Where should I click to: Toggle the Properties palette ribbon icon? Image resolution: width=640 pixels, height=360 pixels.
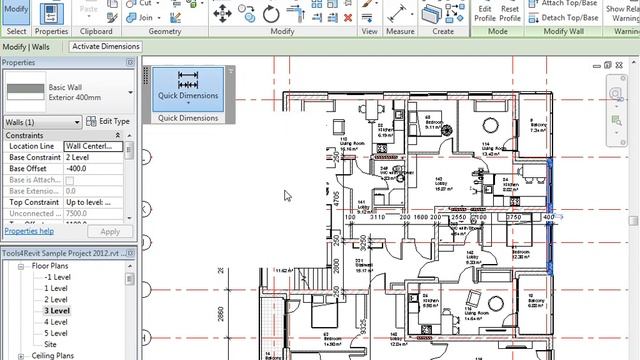click(x=51, y=13)
